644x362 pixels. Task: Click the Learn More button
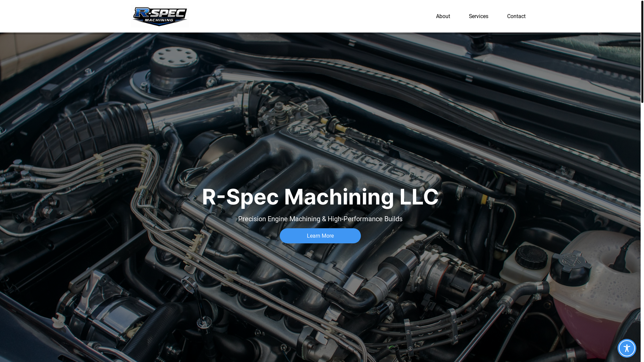click(x=320, y=236)
